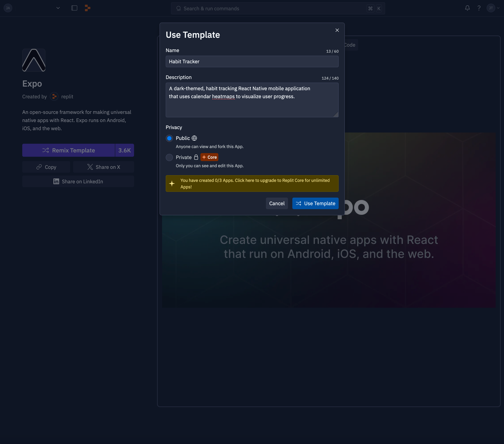Open the help question mark icon
Screen dimensions: 504x444
pos(479,8)
